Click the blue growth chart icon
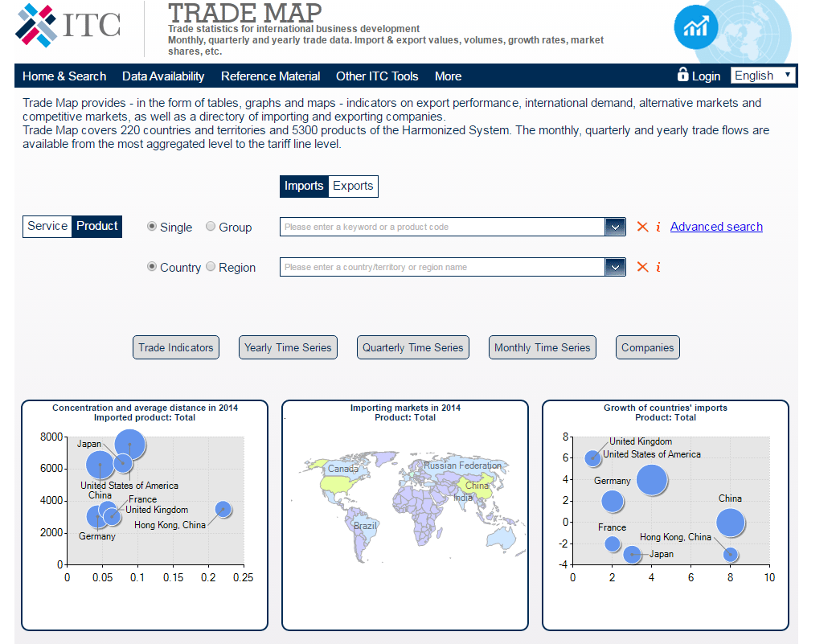The image size is (836, 644). click(x=696, y=27)
